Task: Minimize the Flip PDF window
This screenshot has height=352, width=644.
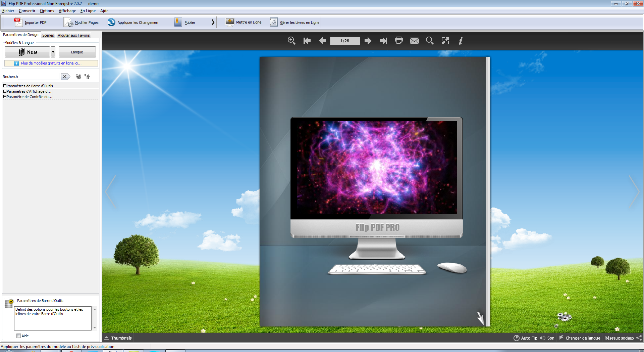Action: click(616, 4)
